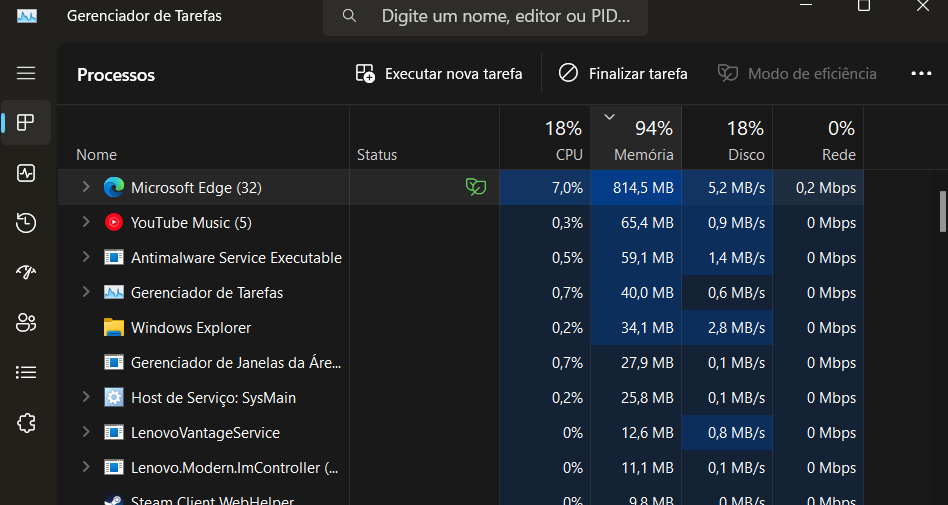Screen dimensions: 948x505
Task: Open the three-dots more options menu
Action: [921, 73]
